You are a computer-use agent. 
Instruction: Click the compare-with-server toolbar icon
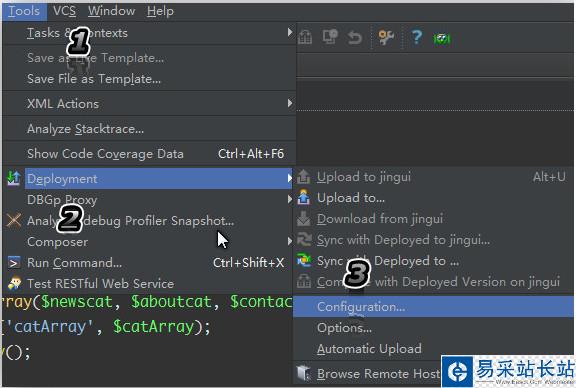pyautogui.click(x=305, y=37)
